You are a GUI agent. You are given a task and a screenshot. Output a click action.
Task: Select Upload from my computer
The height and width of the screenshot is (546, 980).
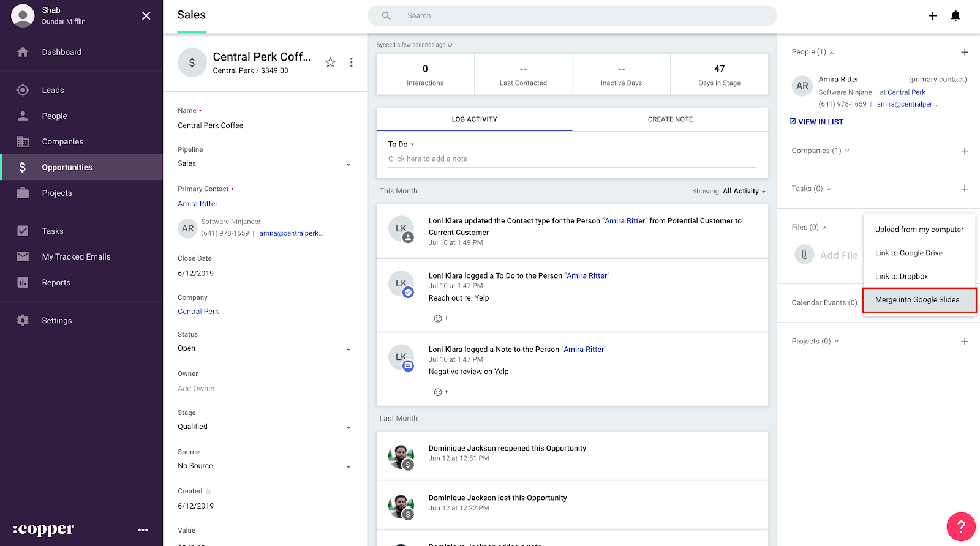pyautogui.click(x=919, y=230)
